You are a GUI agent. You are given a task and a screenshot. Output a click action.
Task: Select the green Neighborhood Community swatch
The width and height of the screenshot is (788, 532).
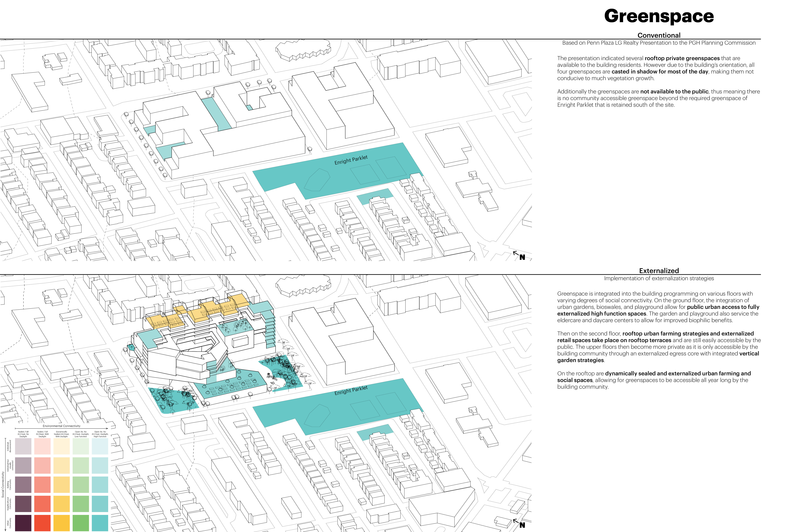pyautogui.click(x=81, y=504)
